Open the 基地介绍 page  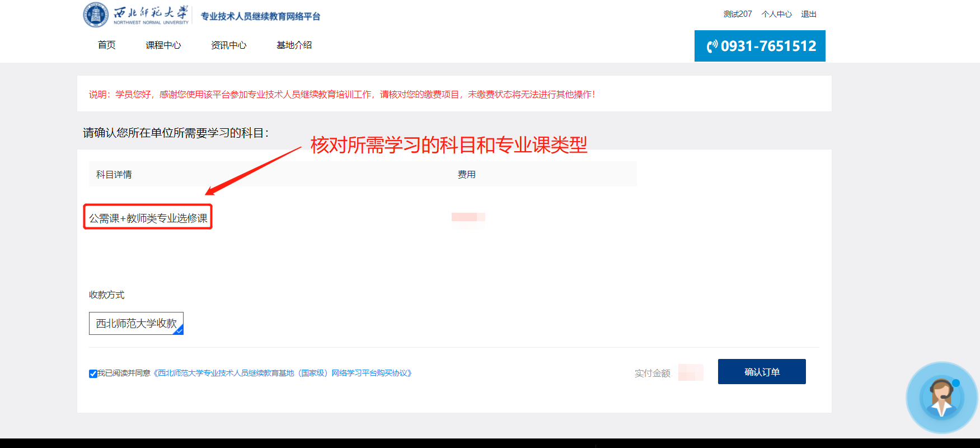(x=294, y=45)
